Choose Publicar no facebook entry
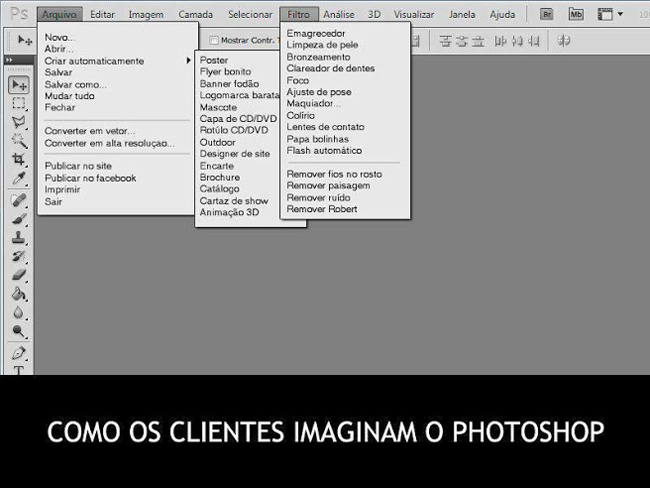 (x=90, y=178)
